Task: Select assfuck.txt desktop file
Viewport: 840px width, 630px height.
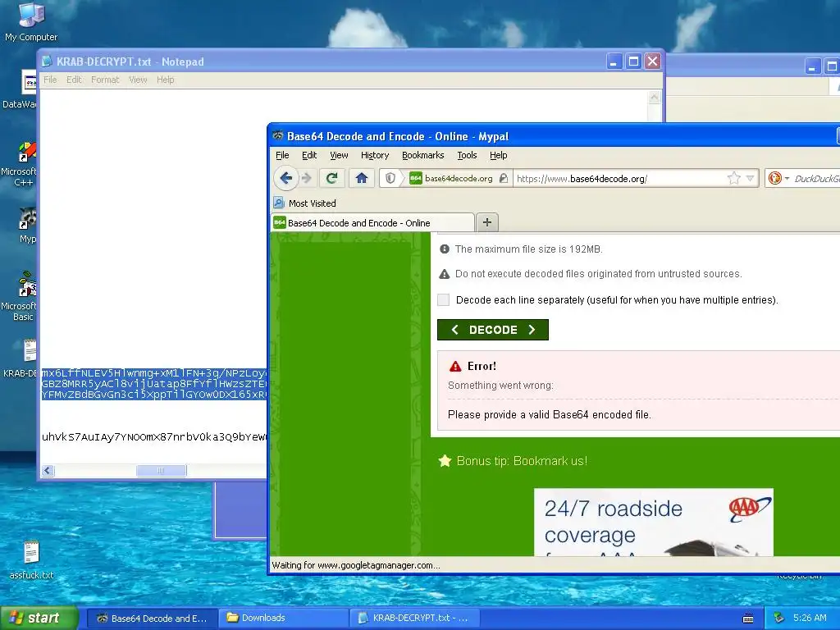Action: [x=32, y=560]
